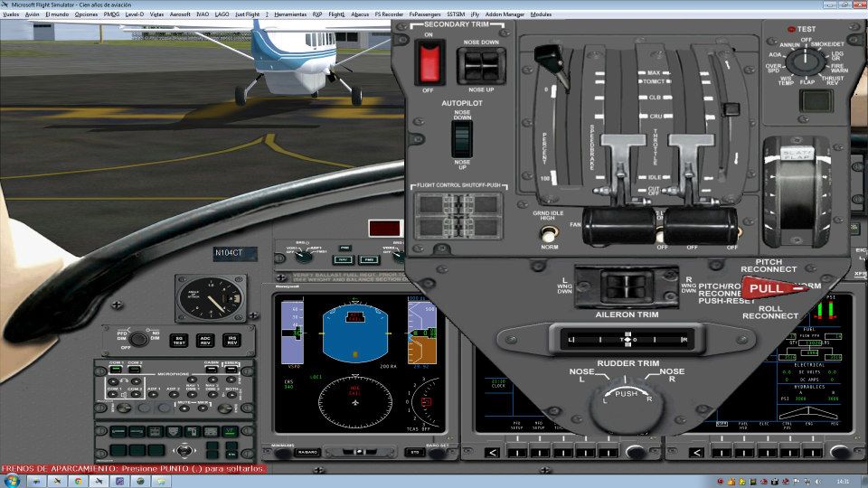Turn the VOR1/ADF1 bearing selector knob

[303, 256]
